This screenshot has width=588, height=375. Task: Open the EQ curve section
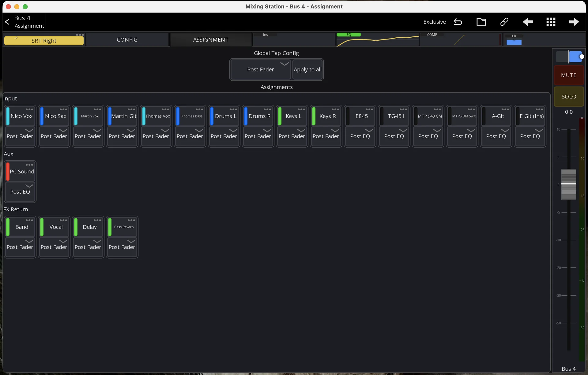[x=377, y=40]
